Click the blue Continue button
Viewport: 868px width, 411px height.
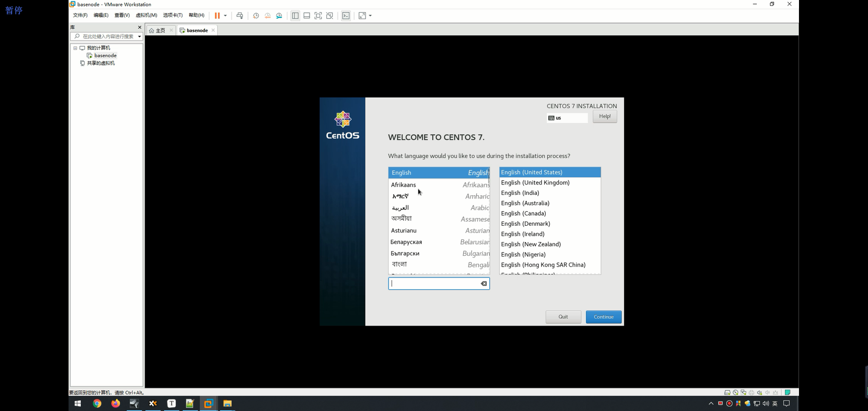604,317
